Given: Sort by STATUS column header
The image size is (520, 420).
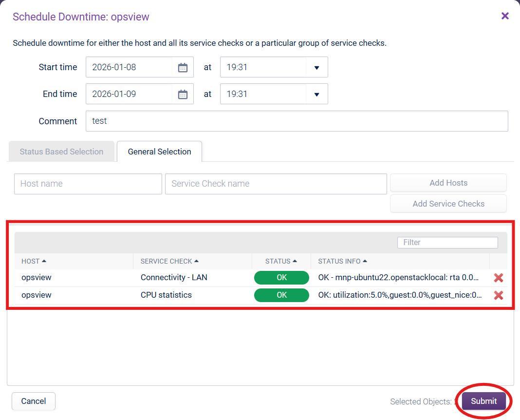Looking at the screenshot, I should click(x=281, y=261).
